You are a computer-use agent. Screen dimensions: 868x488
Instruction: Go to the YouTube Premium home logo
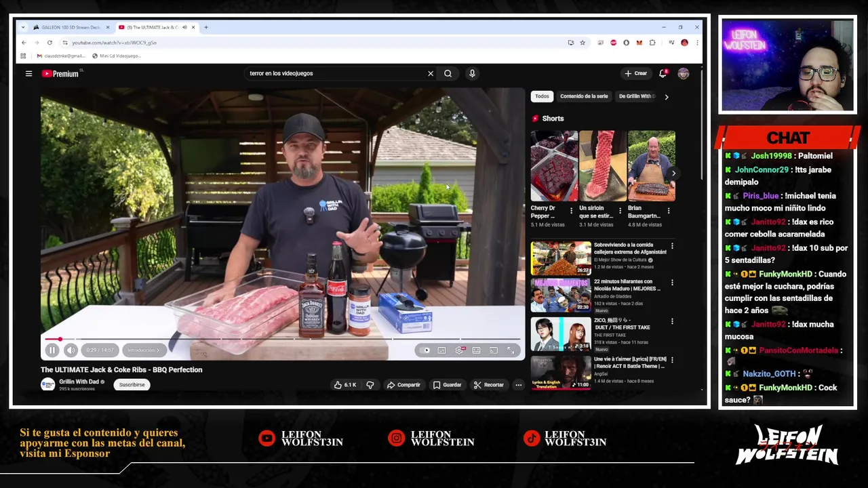[61, 73]
